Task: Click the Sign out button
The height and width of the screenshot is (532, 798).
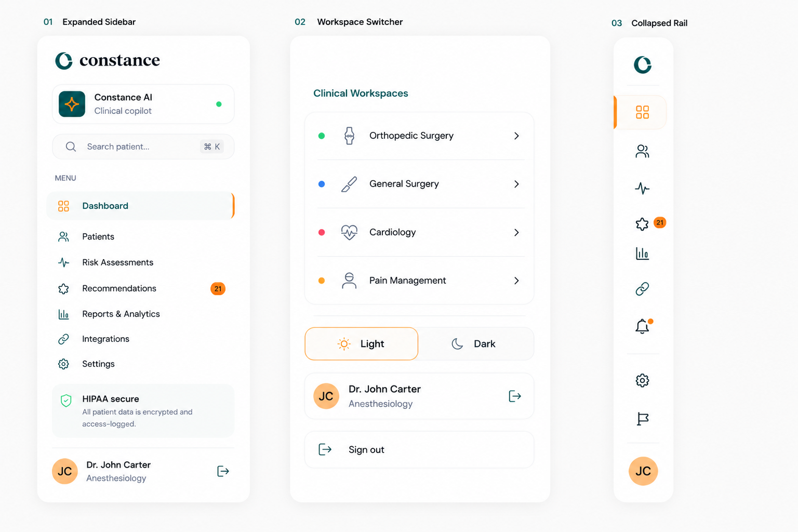Action: pos(419,449)
